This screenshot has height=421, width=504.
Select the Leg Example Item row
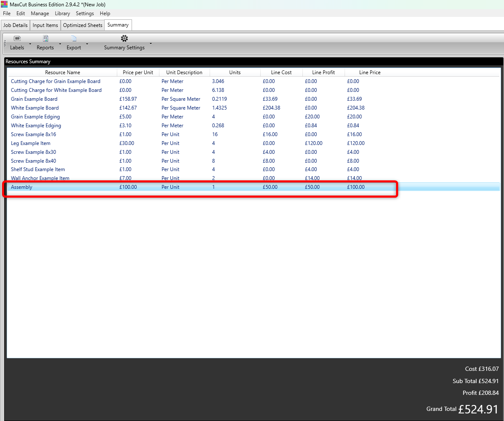point(253,143)
